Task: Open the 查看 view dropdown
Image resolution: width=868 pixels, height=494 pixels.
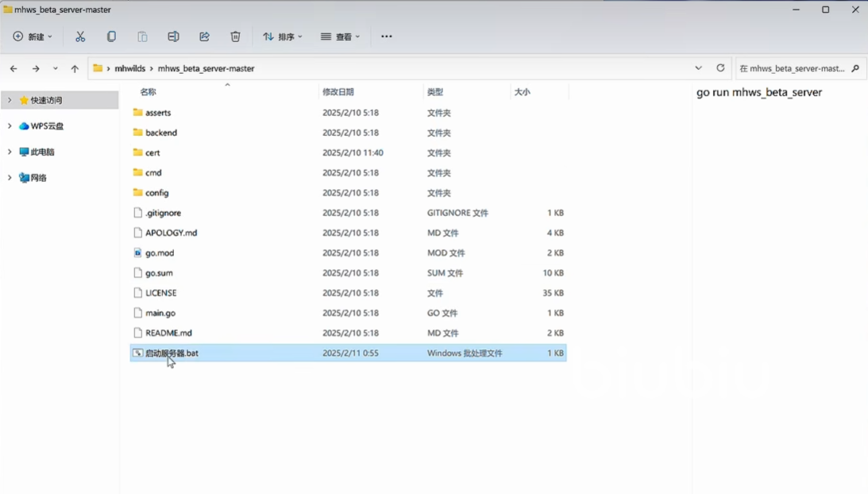Action: coord(341,37)
